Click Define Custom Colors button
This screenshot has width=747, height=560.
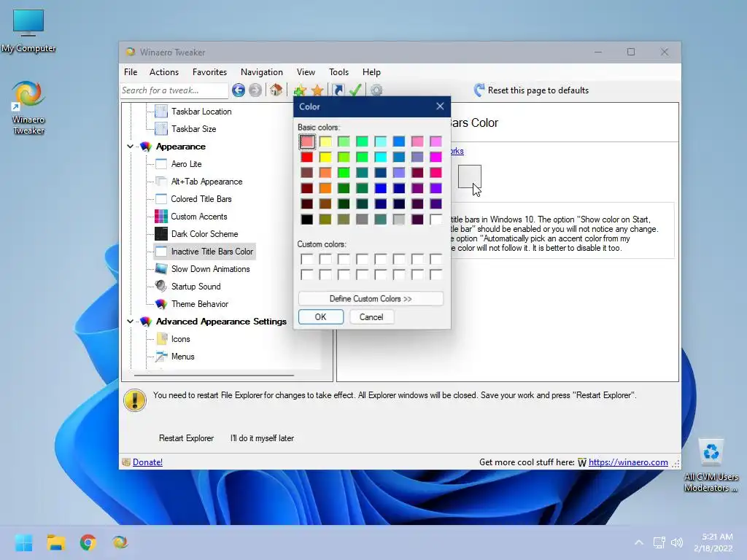click(x=371, y=298)
